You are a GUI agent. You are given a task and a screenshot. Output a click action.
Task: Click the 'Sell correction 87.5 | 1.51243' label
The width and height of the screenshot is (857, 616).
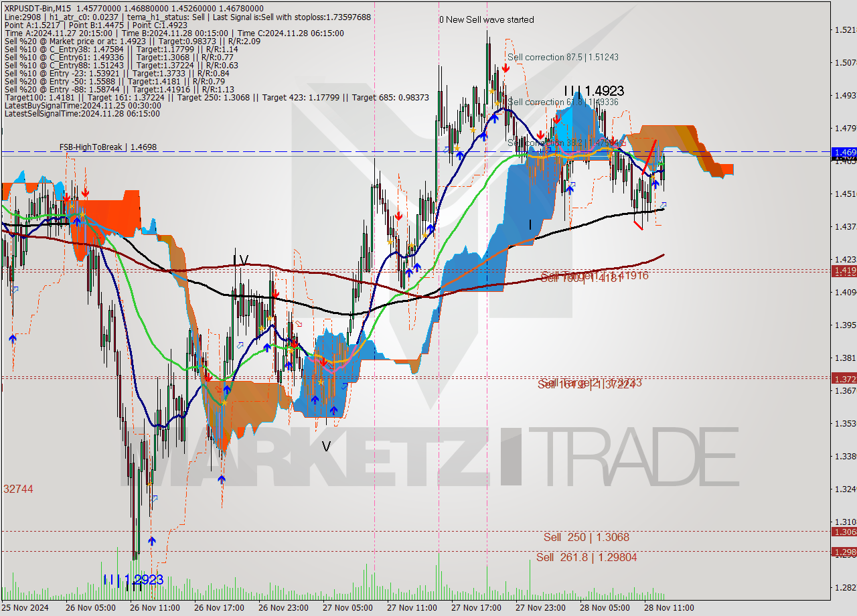click(x=563, y=57)
